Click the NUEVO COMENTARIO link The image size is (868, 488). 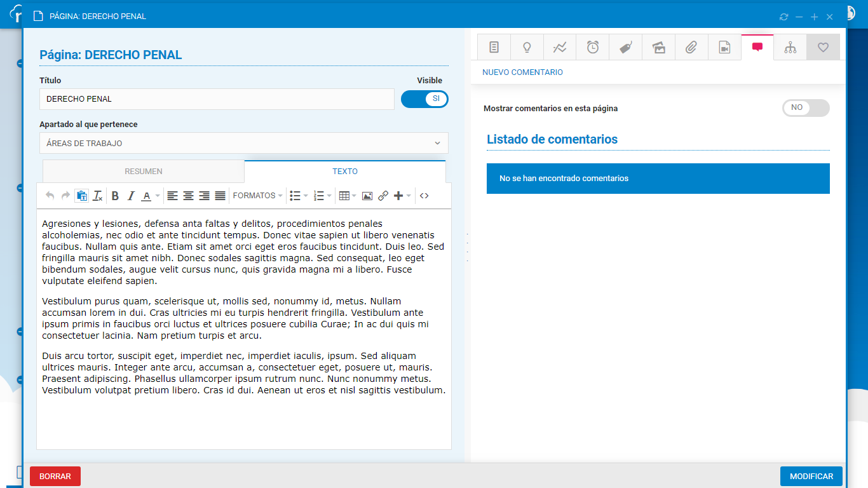click(522, 72)
